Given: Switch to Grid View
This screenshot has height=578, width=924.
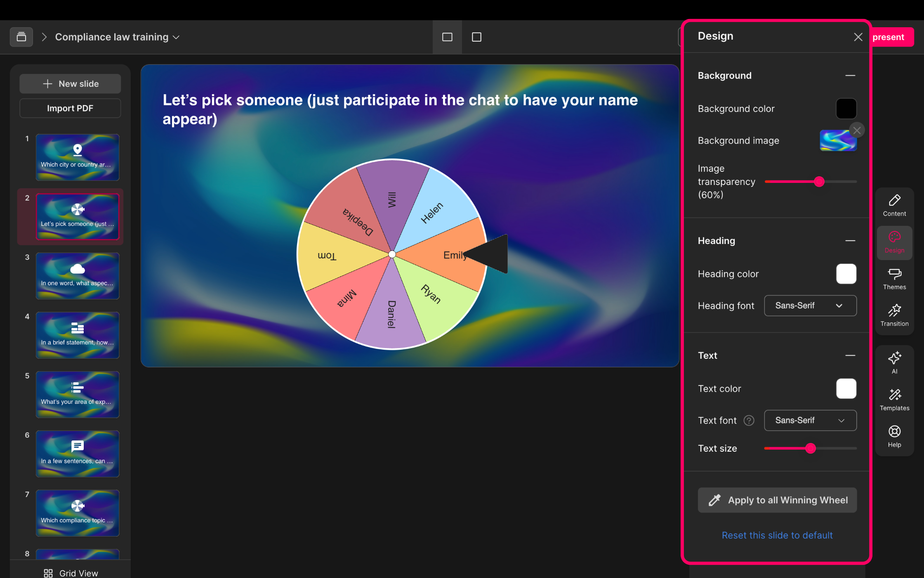Looking at the screenshot, I should (x=71, y=573).
